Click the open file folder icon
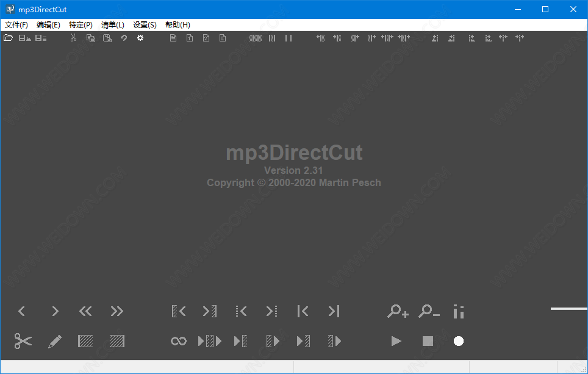 [8, 38]
